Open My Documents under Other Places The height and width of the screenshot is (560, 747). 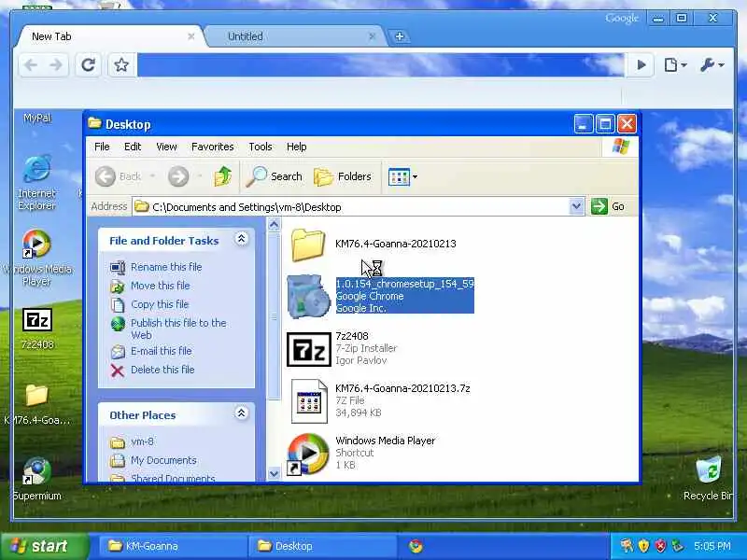pos(163,460)
